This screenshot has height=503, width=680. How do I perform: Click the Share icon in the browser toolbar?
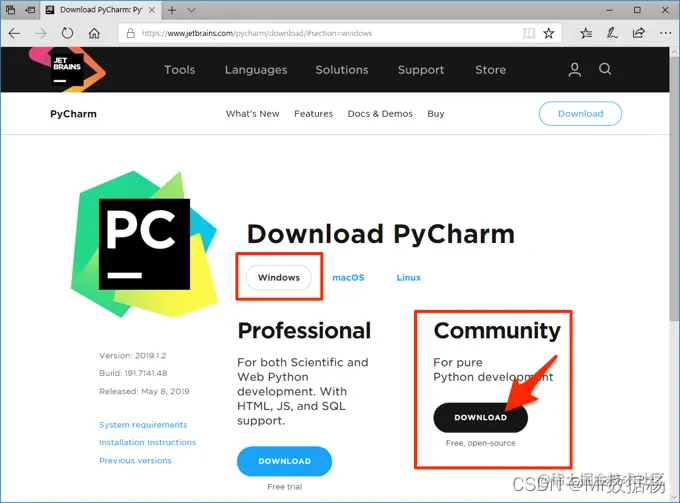click(x=638, y=33)
